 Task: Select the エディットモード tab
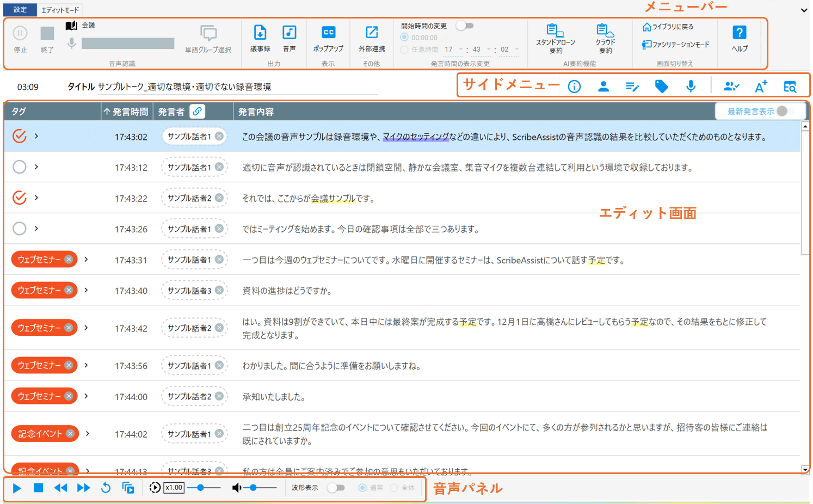[60, 10]
